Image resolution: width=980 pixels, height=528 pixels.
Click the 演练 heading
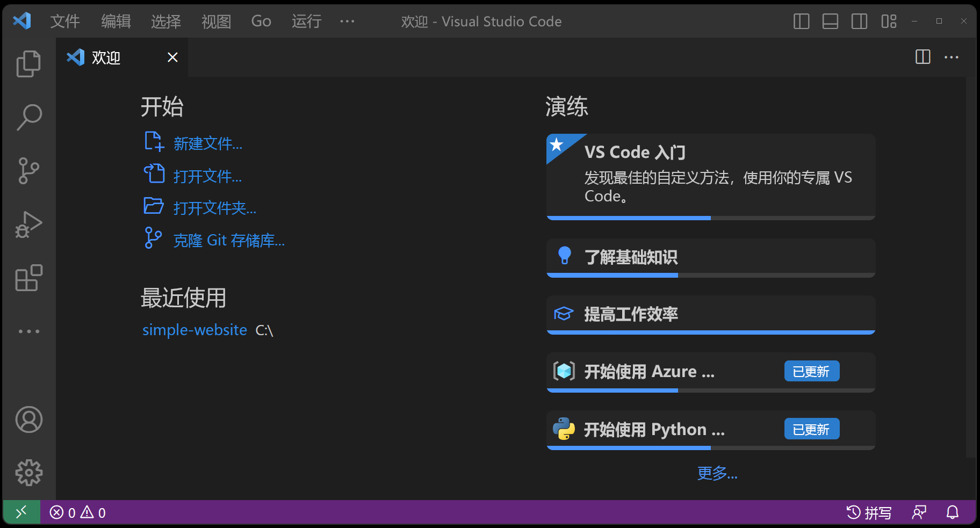tap(567, 106)
